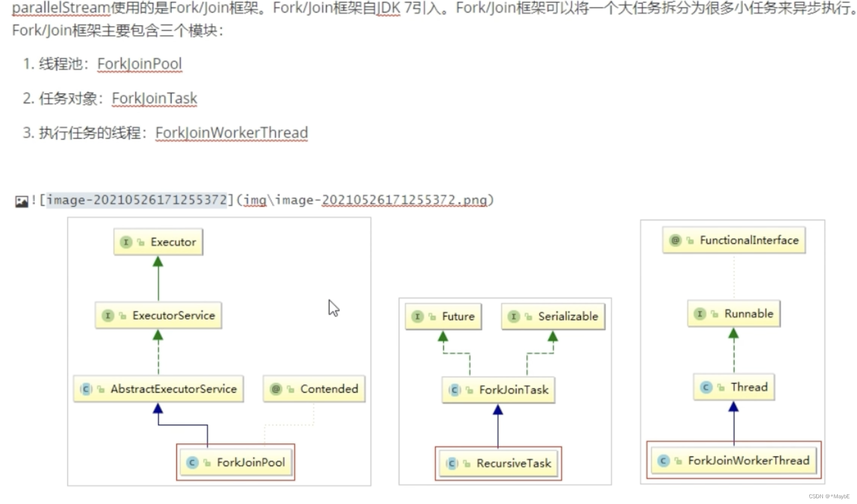This screenshot has height=504, width=857.
Task: Click the JDK word in first paragraph
Action: tap(388, 8)
